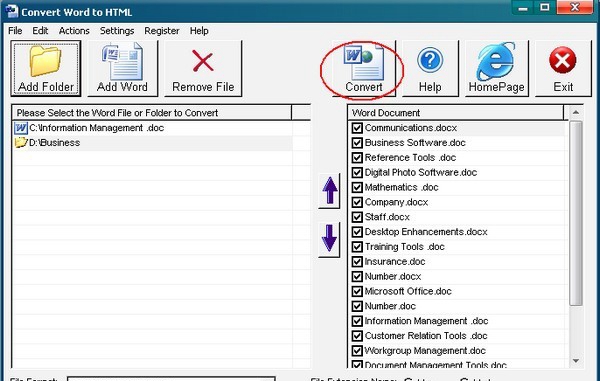This screenshot has width=600, height=381.
Task: Open the Edit menu
Action: 40,31
